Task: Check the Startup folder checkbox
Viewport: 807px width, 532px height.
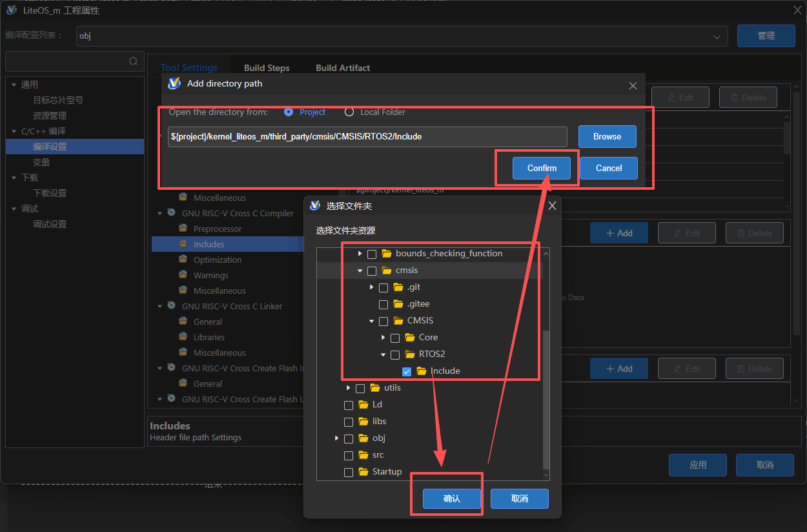Action: pyautogui.click(x=349, y=472)
